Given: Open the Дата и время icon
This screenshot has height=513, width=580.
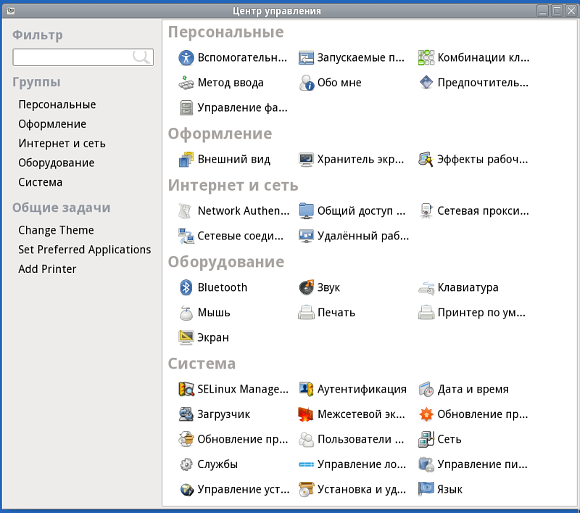Looking at the screenshot, I should coord(426,389).
